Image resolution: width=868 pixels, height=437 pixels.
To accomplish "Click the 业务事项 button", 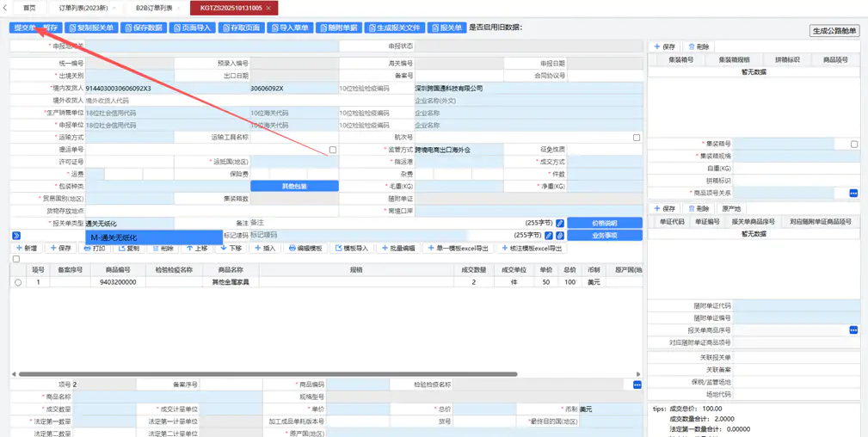I will [605, 236].
